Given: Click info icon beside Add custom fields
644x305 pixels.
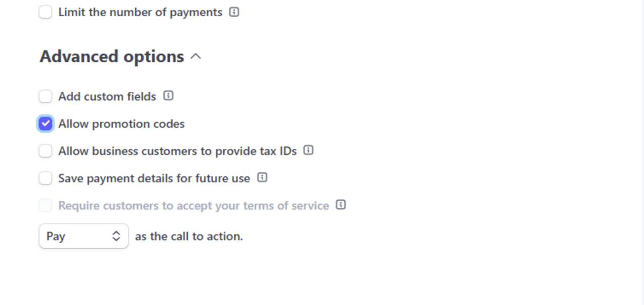Looking at the screenshot, I should pos(169,96).
